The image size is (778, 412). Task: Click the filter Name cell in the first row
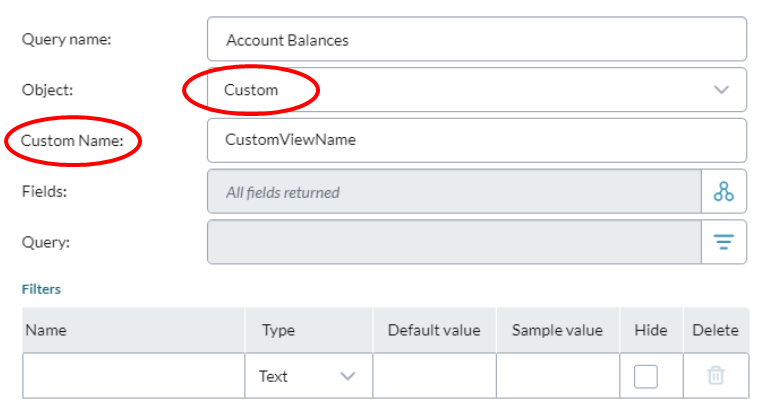coord(133,376)
